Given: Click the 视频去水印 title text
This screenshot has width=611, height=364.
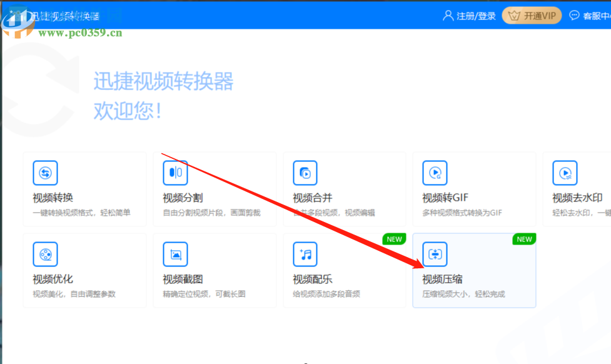Looking at the screenshot, I should 577,198.
